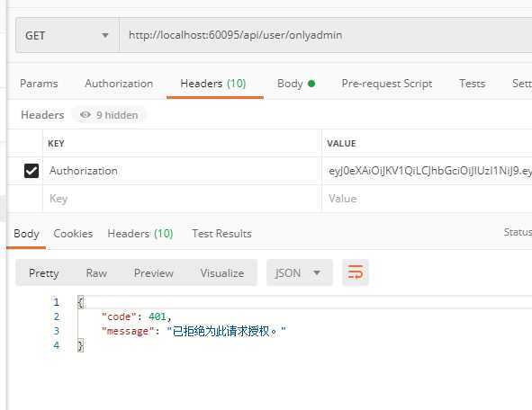Open the JSON format dropdown
The height and width of the screenshot is (410, 532).
tap(299, 273)
